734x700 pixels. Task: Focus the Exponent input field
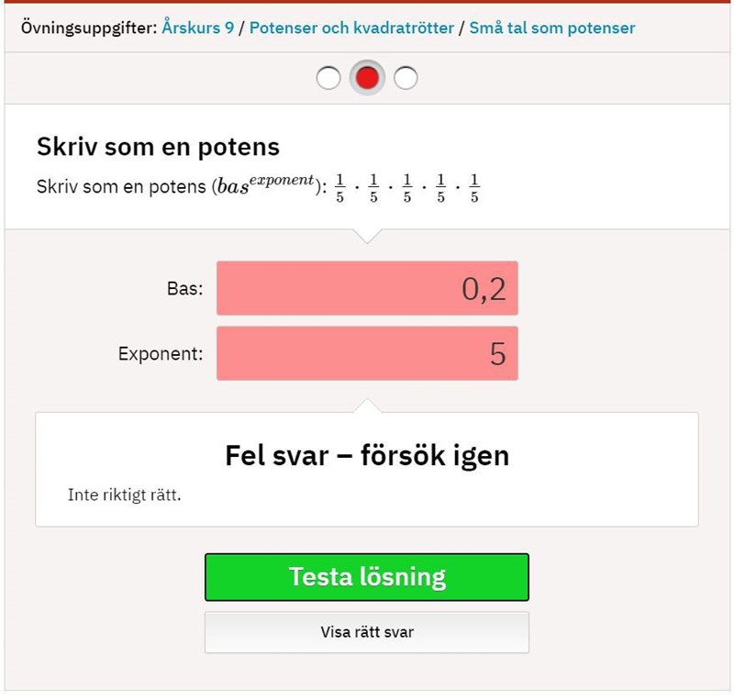pos(367,353)
